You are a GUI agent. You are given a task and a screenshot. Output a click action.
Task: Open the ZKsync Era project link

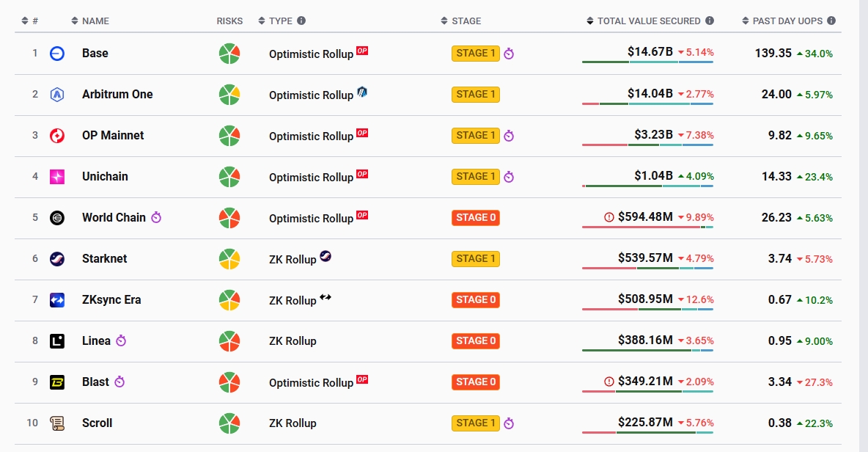[111, 300]
